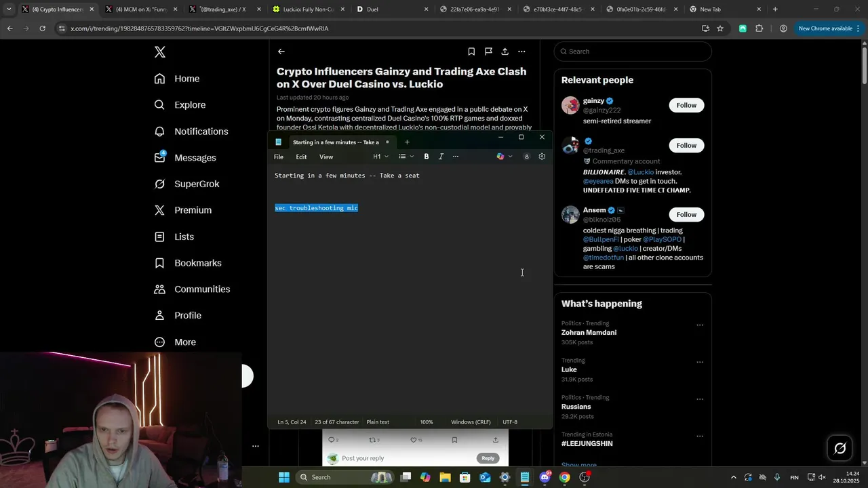Click the 100% zoom status in Notepad
This screenshot has width=868, height=488.
[427, 422]
